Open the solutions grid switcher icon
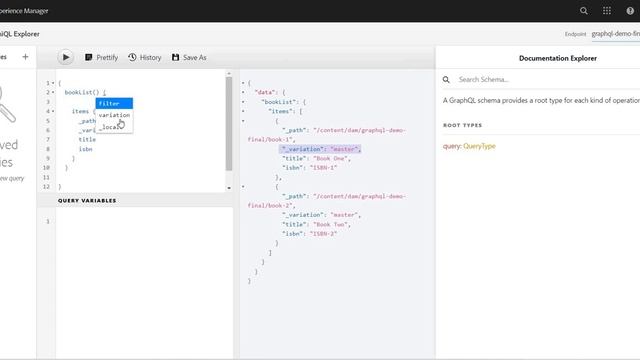 coord(607,11)
